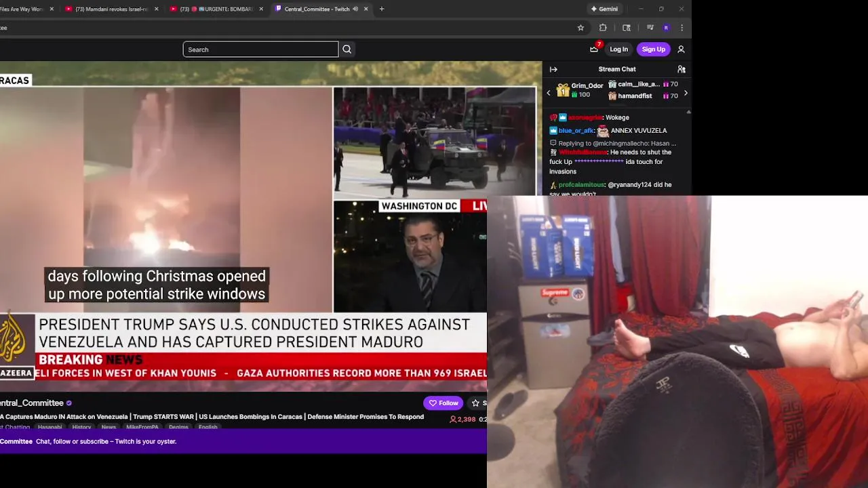
Task: Open the Gemini button in Chrome
Action: point(604,9)
